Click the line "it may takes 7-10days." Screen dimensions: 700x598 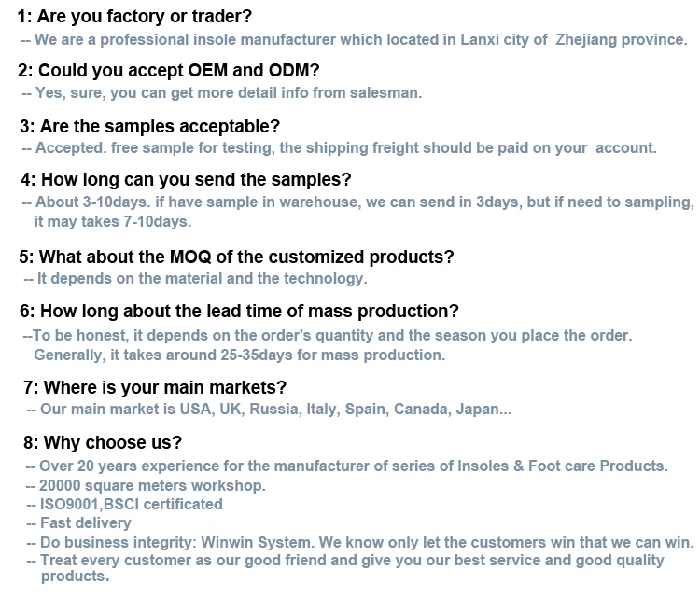pos(112,222)
